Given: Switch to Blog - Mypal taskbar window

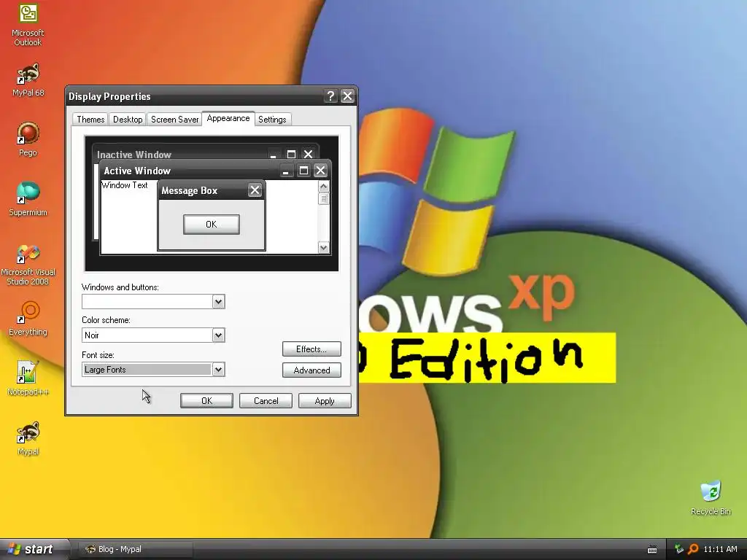Looking at the screenshot, I should pos(134,549).
